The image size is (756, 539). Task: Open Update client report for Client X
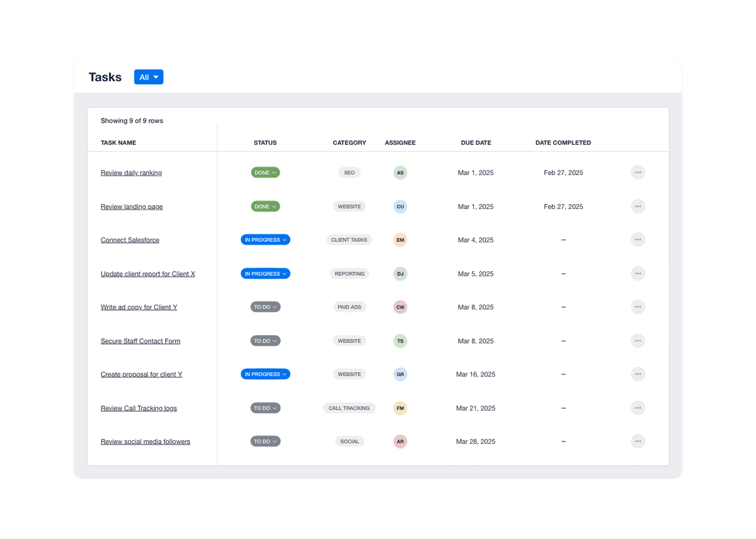pyautogui.click(x=147, y=273)
